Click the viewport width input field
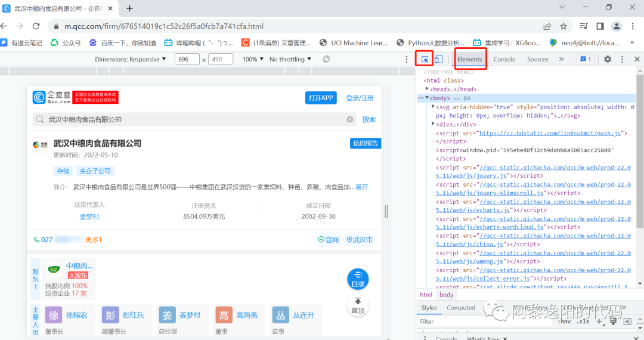Viewport: 644px width, 340px height. (187, 59)
